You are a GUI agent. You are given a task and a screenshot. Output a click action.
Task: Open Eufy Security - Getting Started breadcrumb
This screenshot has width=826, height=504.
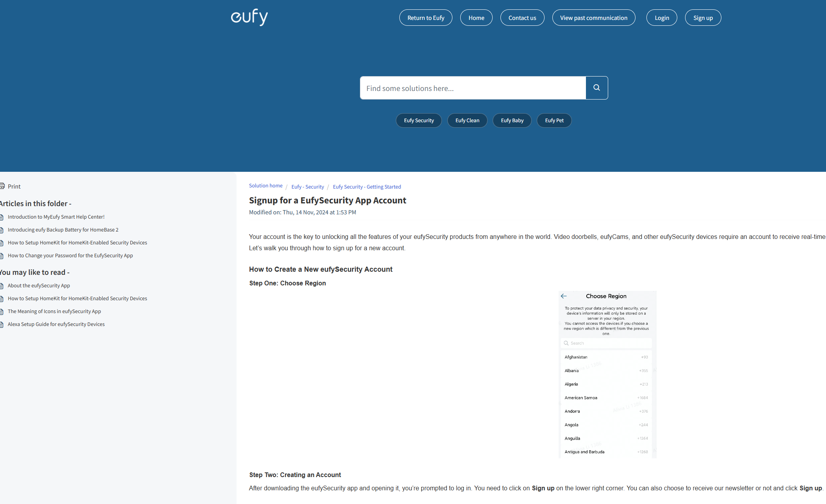(x=367, y=187)
